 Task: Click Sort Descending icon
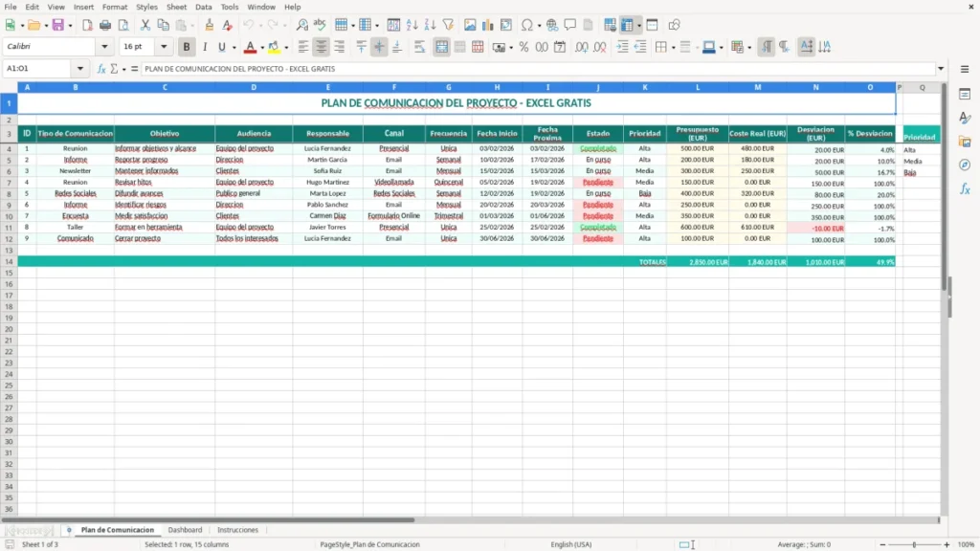point(430,25)
